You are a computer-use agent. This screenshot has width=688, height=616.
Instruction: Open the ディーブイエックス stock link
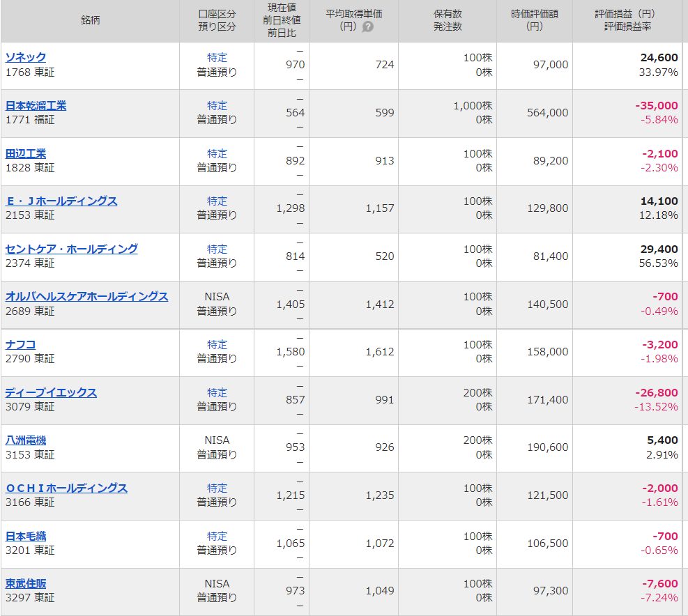[x=51, y=393]
